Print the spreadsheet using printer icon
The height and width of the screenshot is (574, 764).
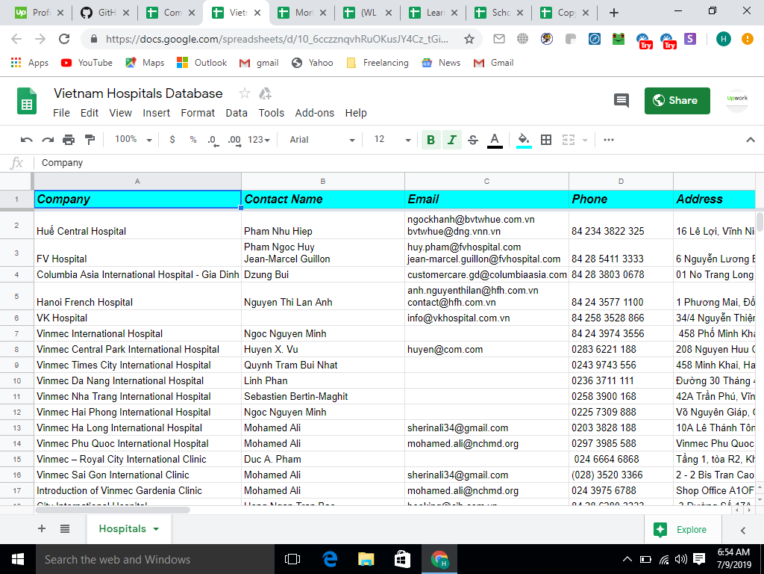click(69, 140)
